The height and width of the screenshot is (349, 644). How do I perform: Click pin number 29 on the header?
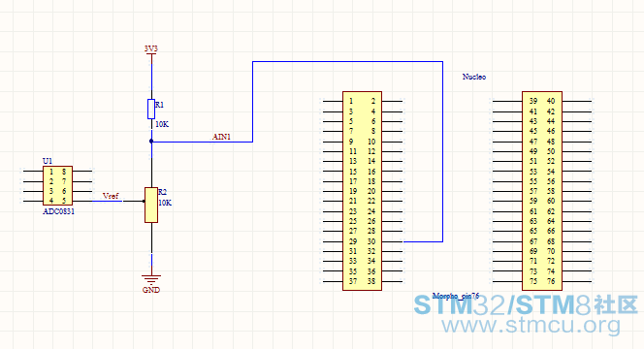353,241
